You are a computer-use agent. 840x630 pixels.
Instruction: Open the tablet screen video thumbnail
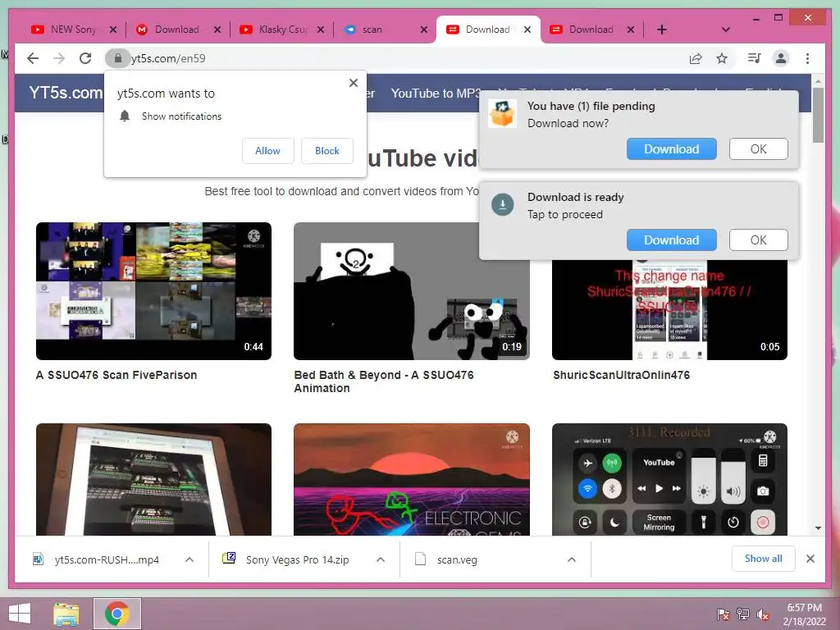pos(153,479)
